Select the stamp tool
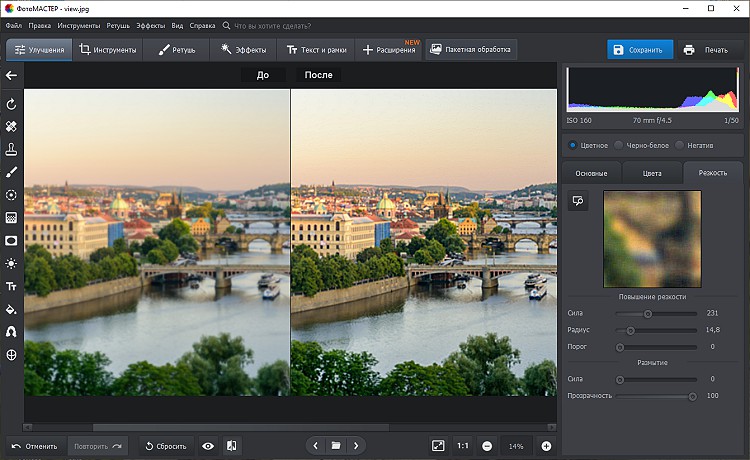 (x=11, y=150)
